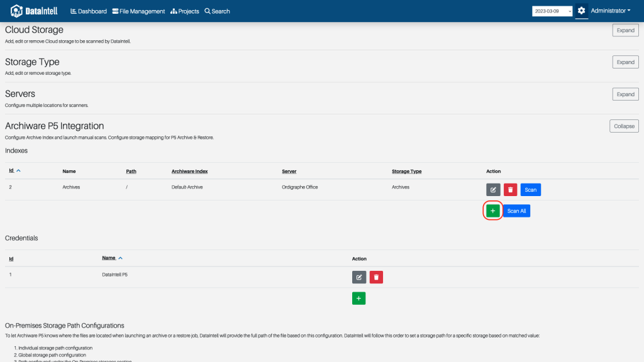644x362 pixels.
Task: Add a new index with the green plus
Action: (x=492, y=211)
